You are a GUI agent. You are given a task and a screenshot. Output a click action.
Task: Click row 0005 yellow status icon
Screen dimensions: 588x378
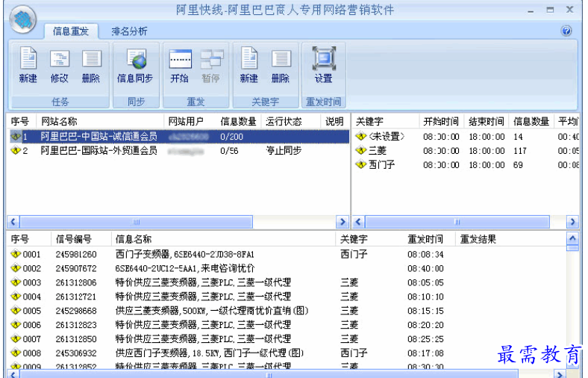point(16,311)
